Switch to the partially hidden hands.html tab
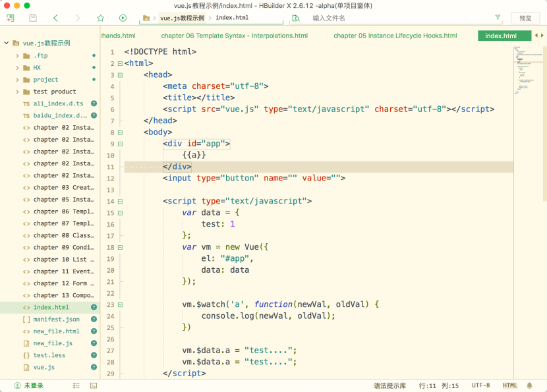 point(118,36)
